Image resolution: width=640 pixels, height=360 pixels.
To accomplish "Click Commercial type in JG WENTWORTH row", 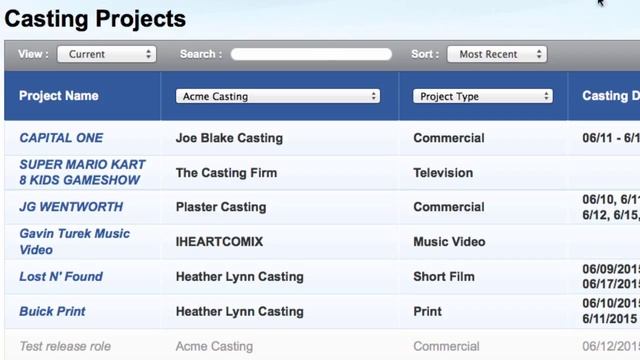I will pyautogui.click(x=449, y=207).
